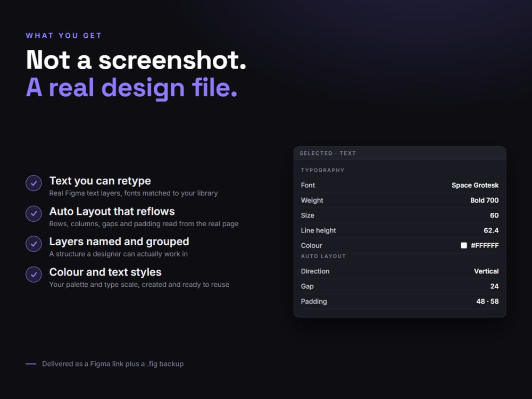Click the 'Direction' property label
Viewport: 532px width, 399px height.
tap(315, 271)
